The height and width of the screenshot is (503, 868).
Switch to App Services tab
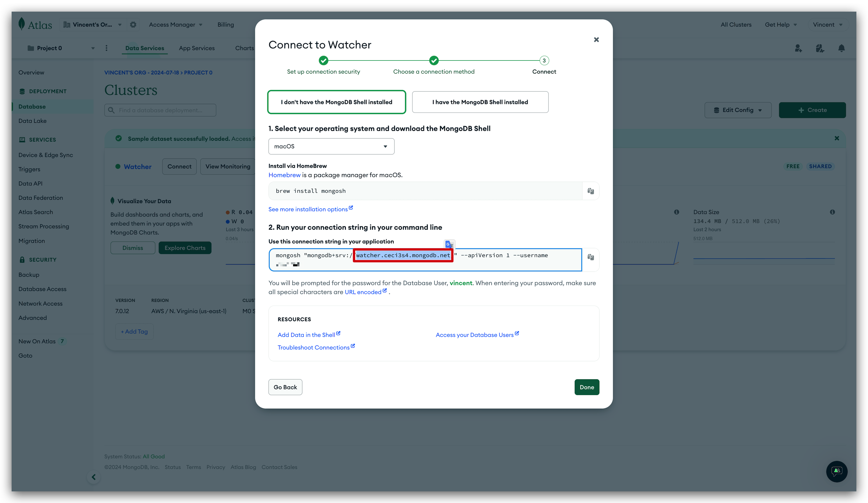pyautogui.click(x=197, y=48)
